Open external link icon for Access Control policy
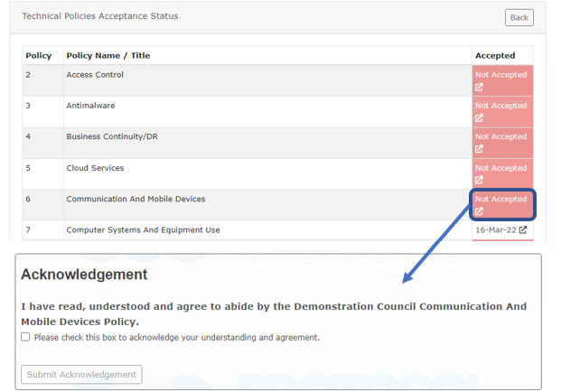The height and width of the screenshot is (392, 561). [479, 88]
